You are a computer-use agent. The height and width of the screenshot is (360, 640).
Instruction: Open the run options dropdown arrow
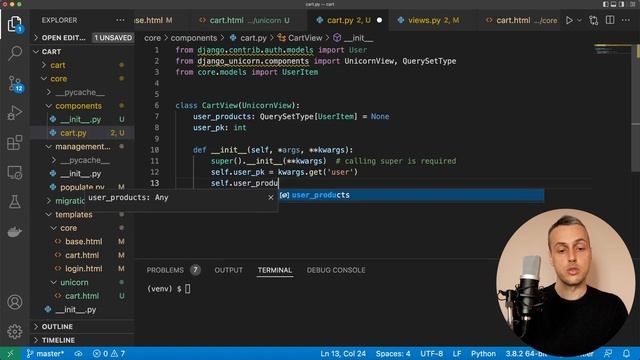579,20
